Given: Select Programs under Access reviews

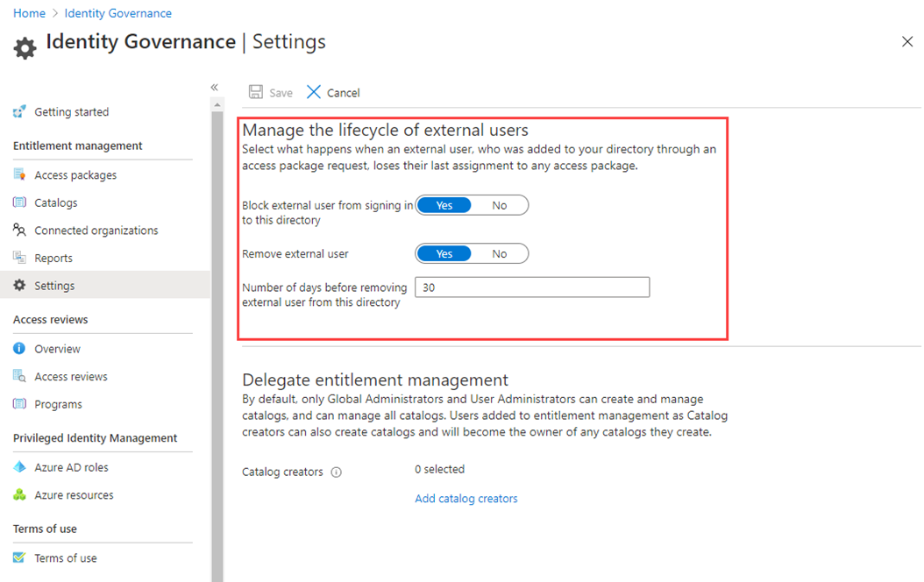Looking at the screenshot, I should tap(58, 403).
